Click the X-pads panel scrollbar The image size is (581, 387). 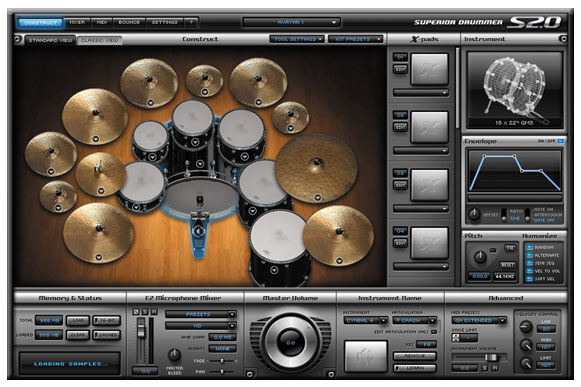[458, 89]
